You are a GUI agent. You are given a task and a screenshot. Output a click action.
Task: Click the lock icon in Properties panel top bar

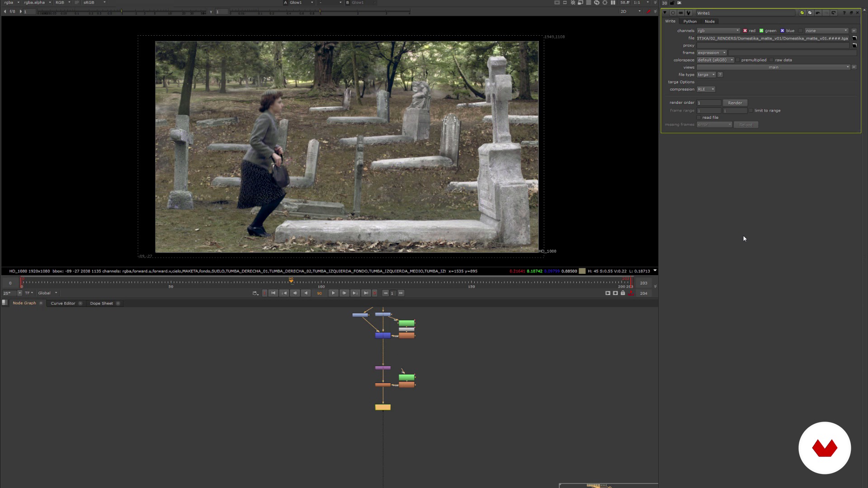coord(672,3)
